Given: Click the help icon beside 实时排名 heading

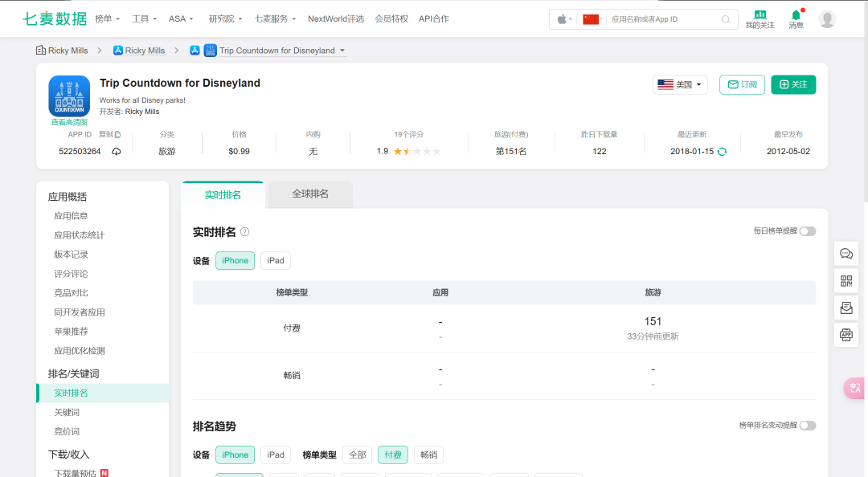Looking at the screenshot, I should (x=244, y=232).
